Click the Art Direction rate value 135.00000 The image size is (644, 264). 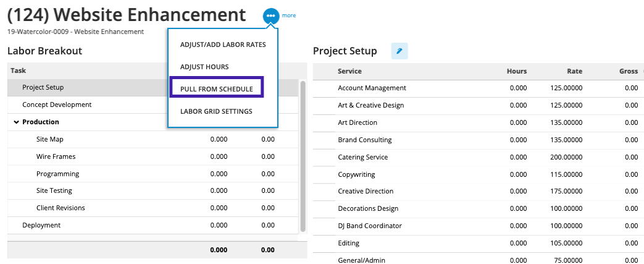click(x=566, y=123)
